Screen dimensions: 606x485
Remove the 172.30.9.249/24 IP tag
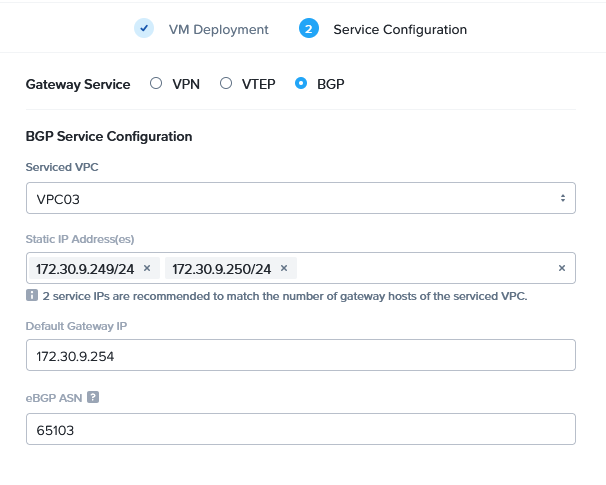(x=147, y=268)
